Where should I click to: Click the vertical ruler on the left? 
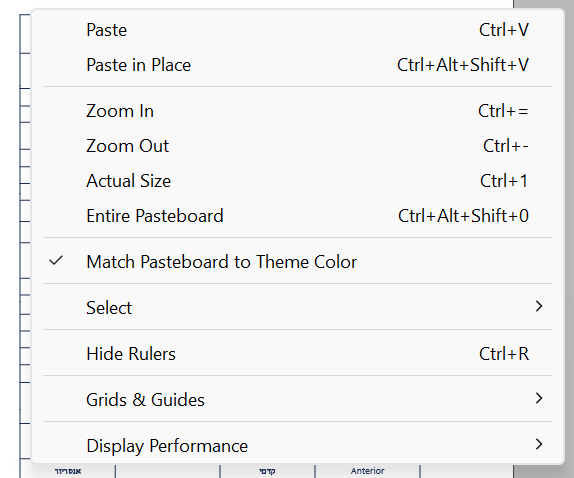coord(25,238)
